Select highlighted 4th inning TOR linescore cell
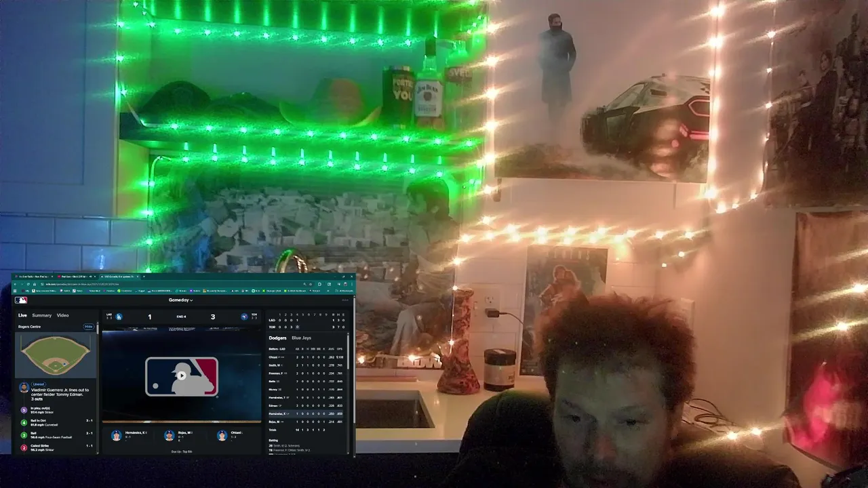 [297, 327]
